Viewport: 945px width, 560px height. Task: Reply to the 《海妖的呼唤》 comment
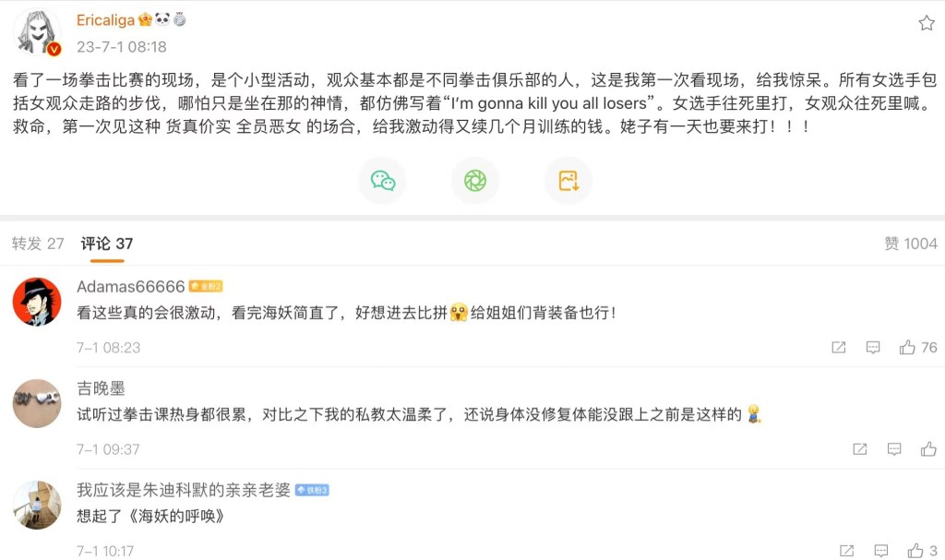[x=880, y=551]
